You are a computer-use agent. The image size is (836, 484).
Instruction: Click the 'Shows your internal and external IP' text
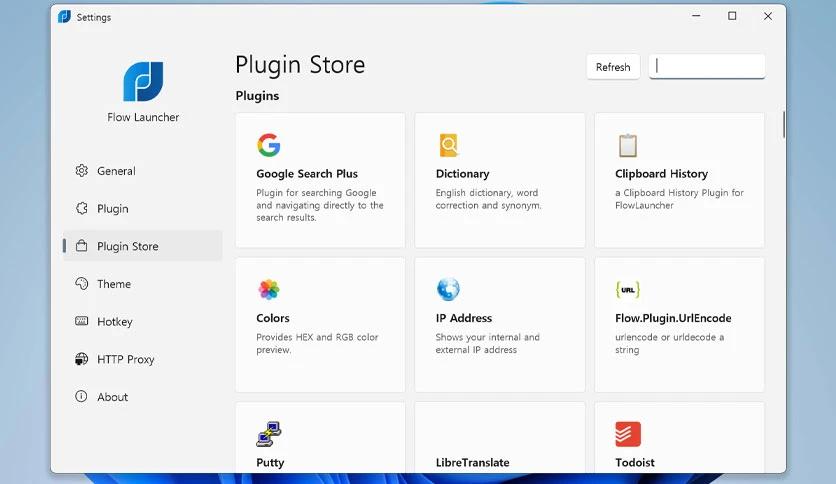[x=488, y=343]
